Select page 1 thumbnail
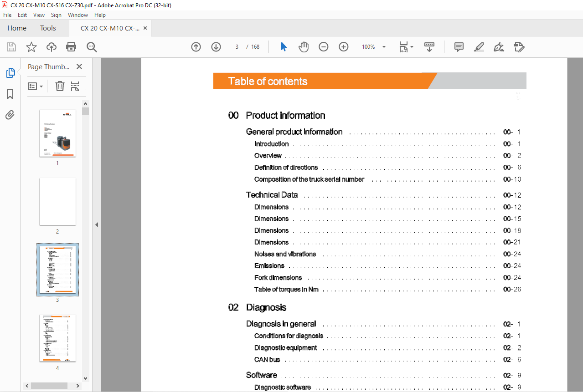Screen dimensions: 583x392 point(57,133)
